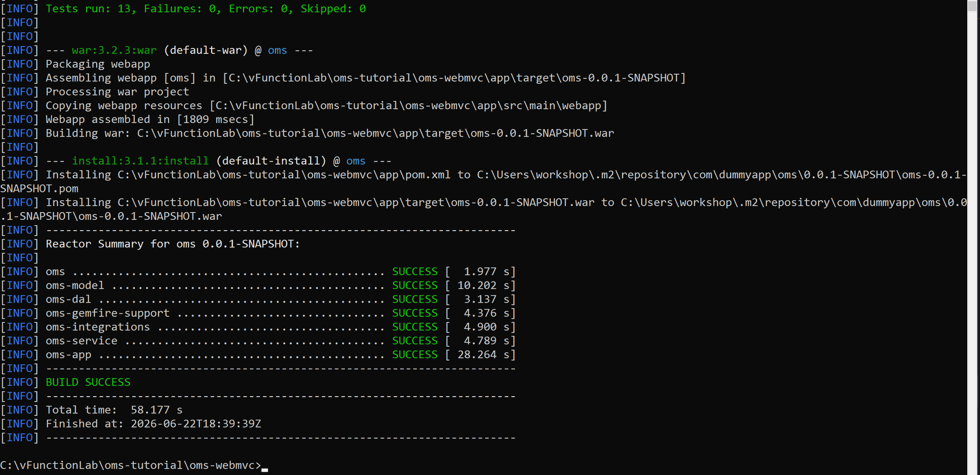Click SUCCESS status in the oms-gemfire-support row

[415, 313]
